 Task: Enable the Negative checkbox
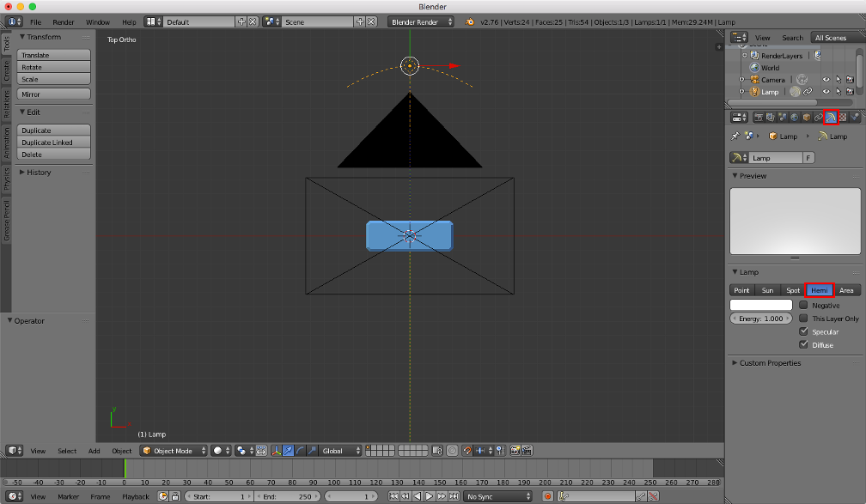click(x=803, y=305)
